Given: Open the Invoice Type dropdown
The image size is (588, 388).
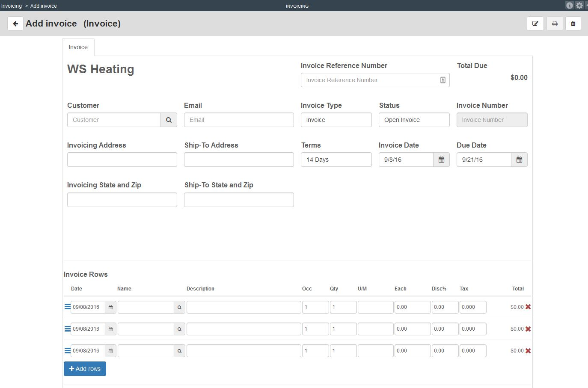Looking at the screenshot, I should (336, 120).
